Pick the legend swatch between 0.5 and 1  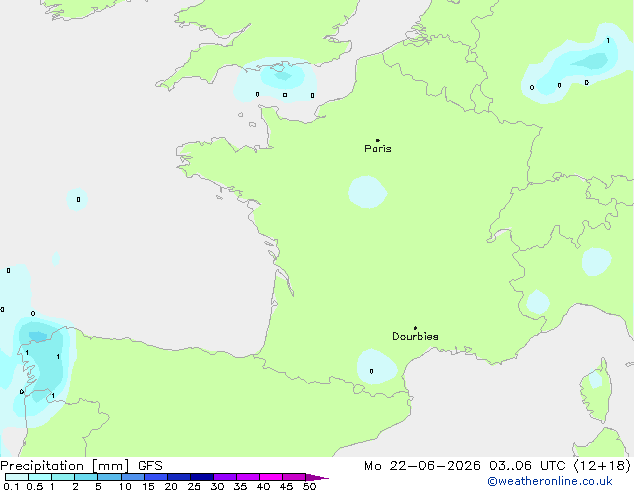[40, 477]
